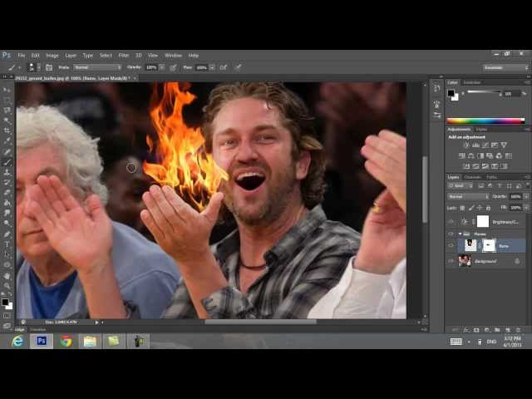532x399 pixels.
Task: Select the Hand tool
Action: [7, 276]
